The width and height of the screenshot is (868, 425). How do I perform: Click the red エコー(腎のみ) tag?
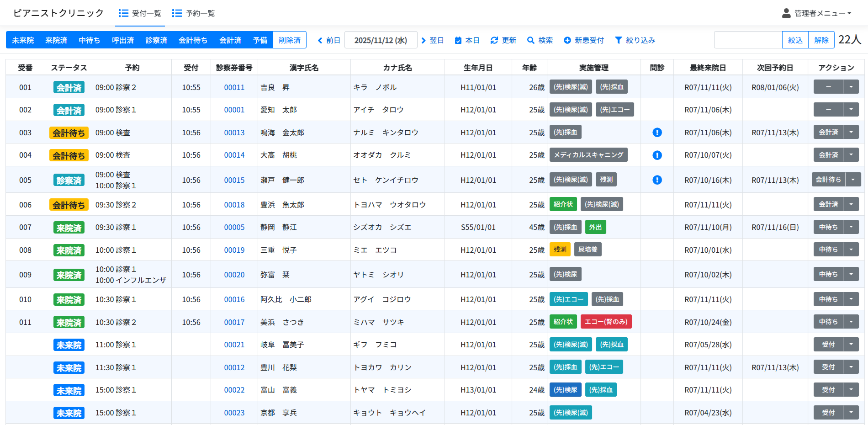click(606, 322)
